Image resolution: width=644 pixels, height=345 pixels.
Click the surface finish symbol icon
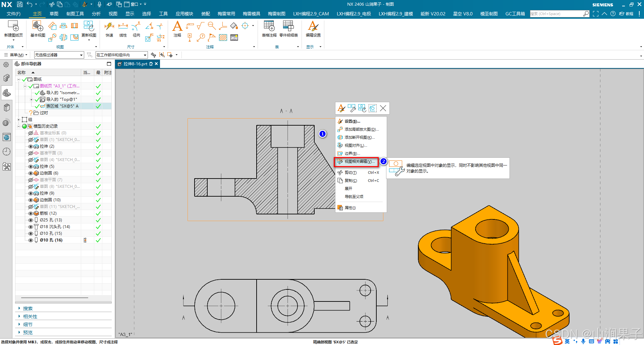pos(201,26)
